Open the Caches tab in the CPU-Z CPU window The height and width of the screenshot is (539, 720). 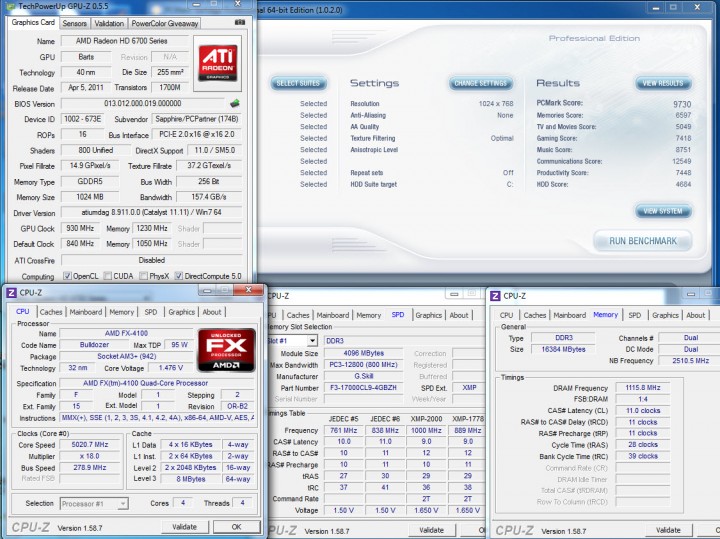click(x=51, y=312)
